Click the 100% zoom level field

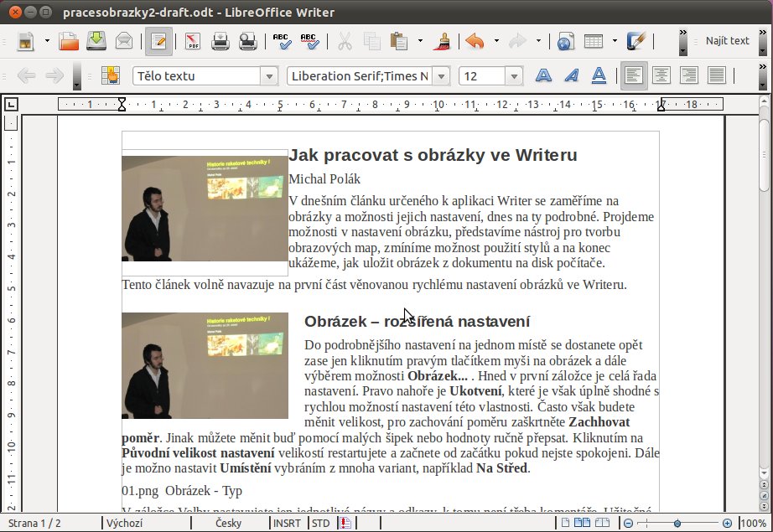753,523
